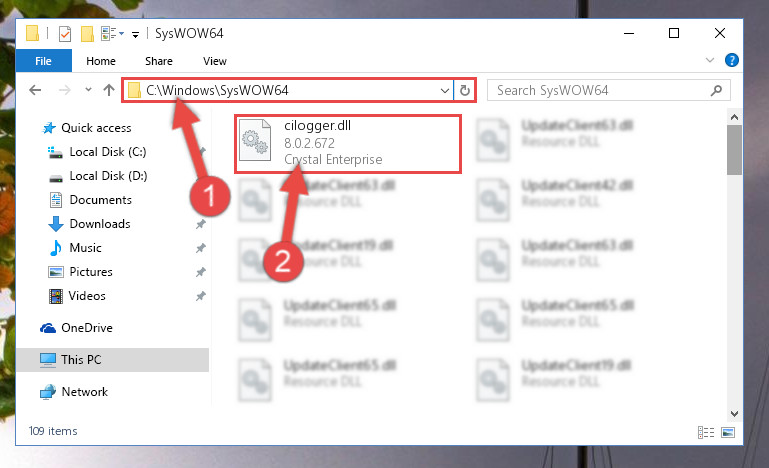Click the Search SysWOW64 field
Screen dimensions: 769x468
(x=601, y=90)
